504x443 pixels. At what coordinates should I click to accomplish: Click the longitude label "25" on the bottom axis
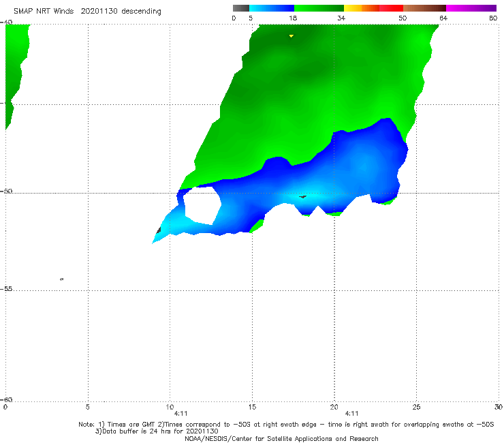[x=416, y=407]
